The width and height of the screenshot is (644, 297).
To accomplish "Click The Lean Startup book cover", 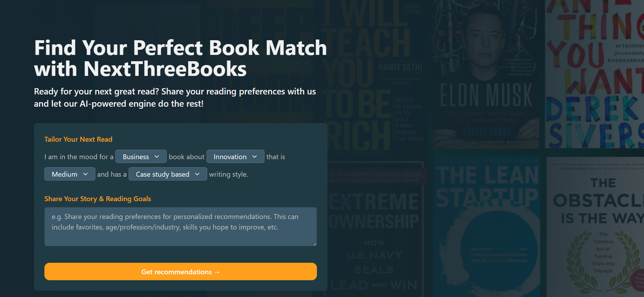I will point(487,226).
